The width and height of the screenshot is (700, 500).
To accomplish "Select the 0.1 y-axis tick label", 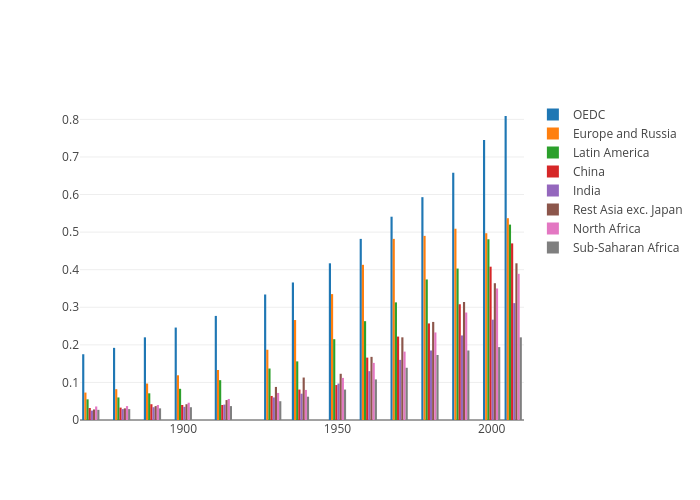I will click(x=71, y=382).
